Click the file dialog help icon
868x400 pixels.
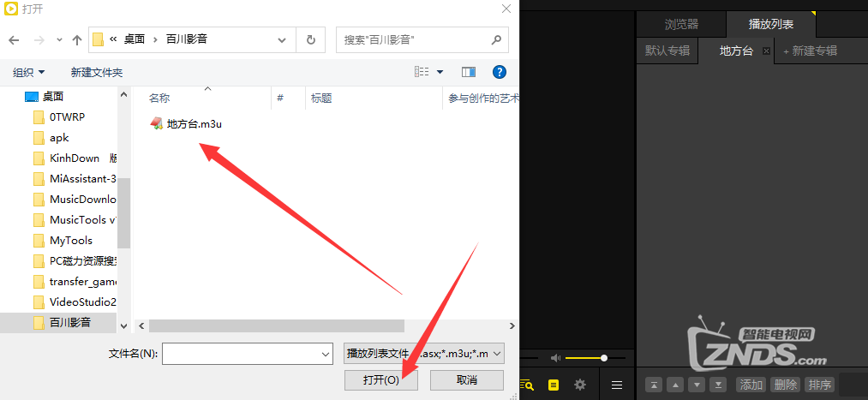tap(500, 73)
